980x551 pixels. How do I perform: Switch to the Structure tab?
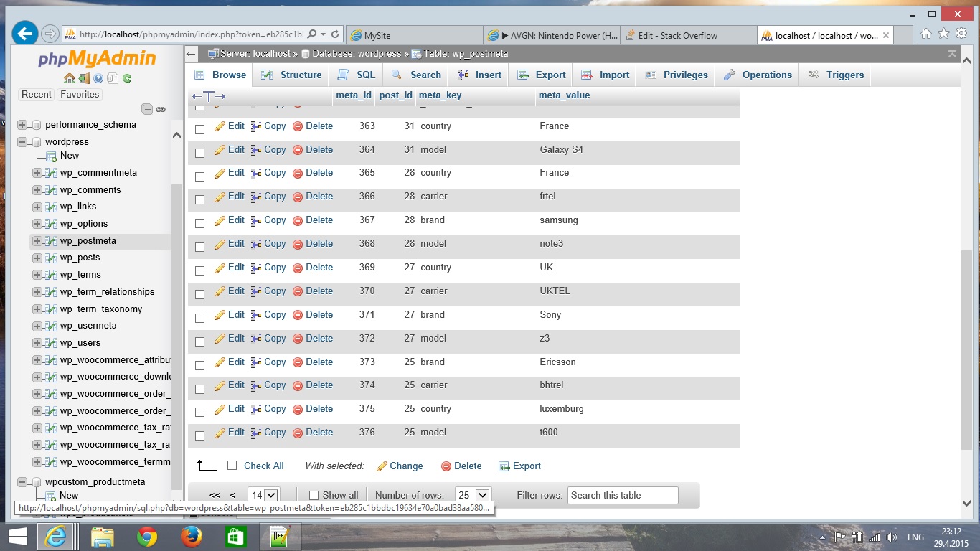click(x=291, y=74)
